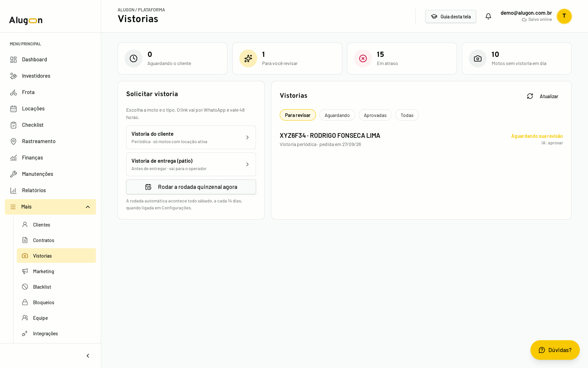Click the Dashboard grid icon
This screenshot has height=368, width=588.
click(x=13, y=60)
